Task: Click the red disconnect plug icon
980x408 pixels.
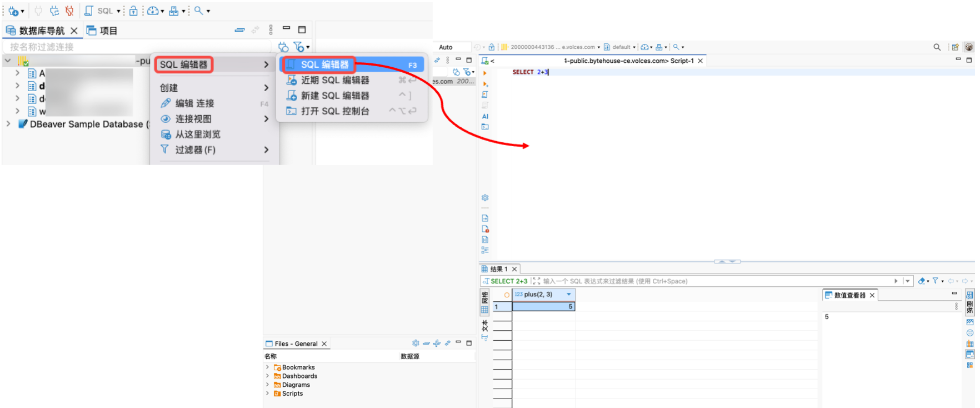Action: click(x=69, y=11)
